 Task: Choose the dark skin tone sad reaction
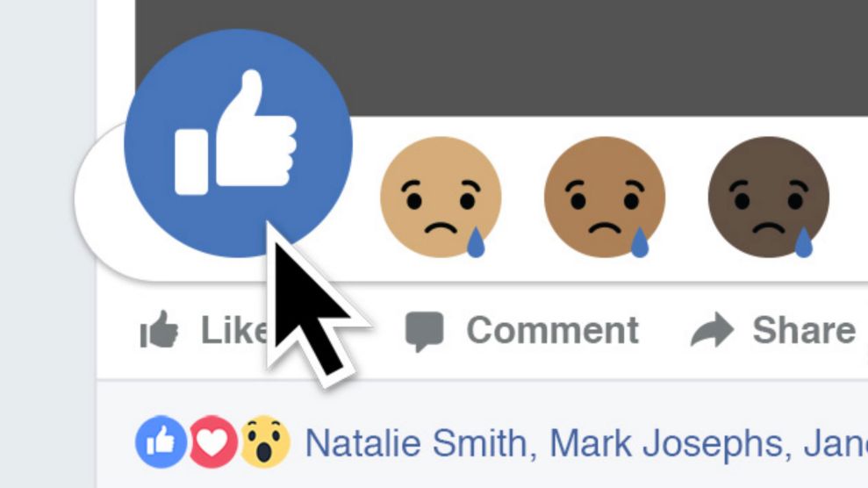point(768,197)
